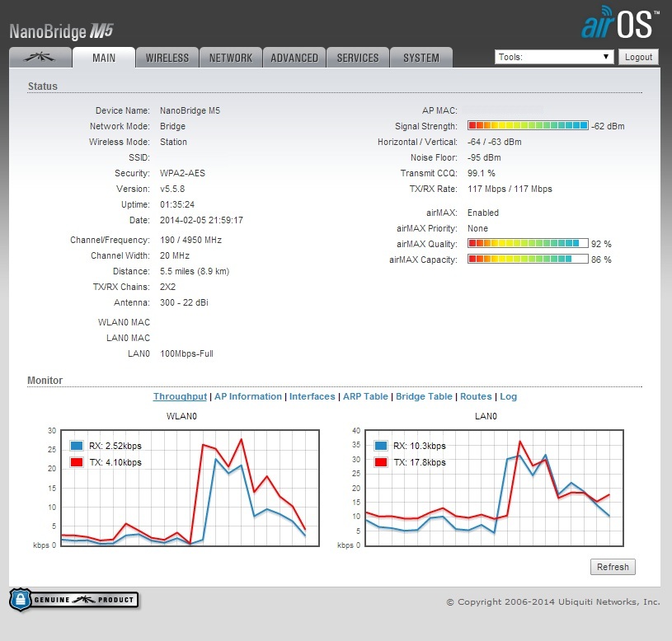
Task: Click the TX/RX Rate value 117 Mbps
Action: pyautogui.click(x=510, y=189)
